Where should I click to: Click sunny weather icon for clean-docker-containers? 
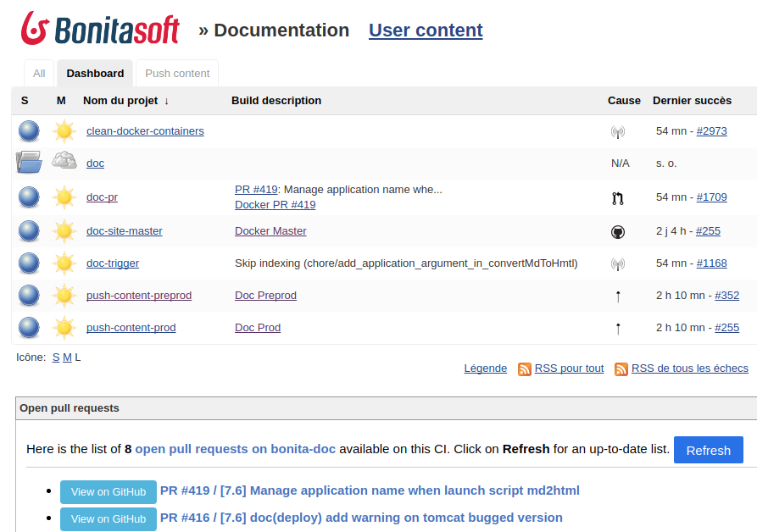pos(64,131)
